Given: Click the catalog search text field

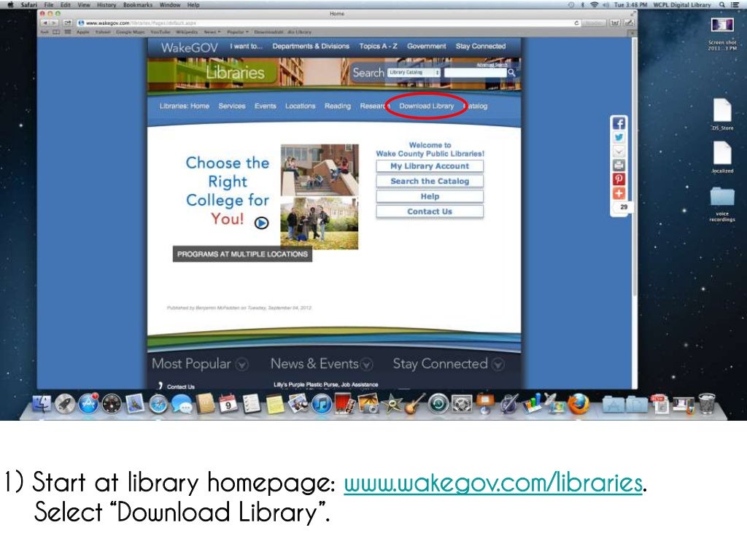Looking at the screenshot, I should [475, 72].
